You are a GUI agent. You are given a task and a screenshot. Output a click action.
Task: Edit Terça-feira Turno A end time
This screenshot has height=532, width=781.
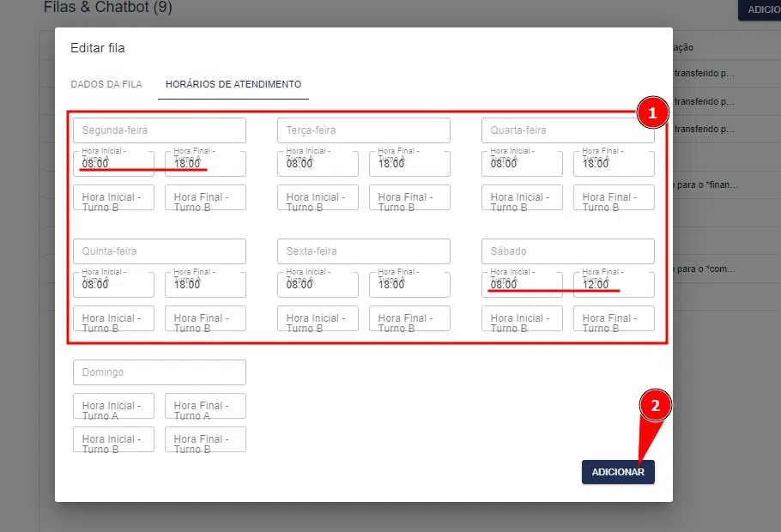click(x=409, y=163)
